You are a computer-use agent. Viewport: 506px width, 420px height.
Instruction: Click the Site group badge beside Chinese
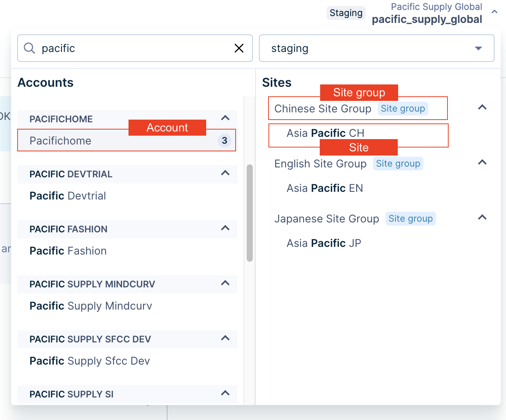click(403, 109)
